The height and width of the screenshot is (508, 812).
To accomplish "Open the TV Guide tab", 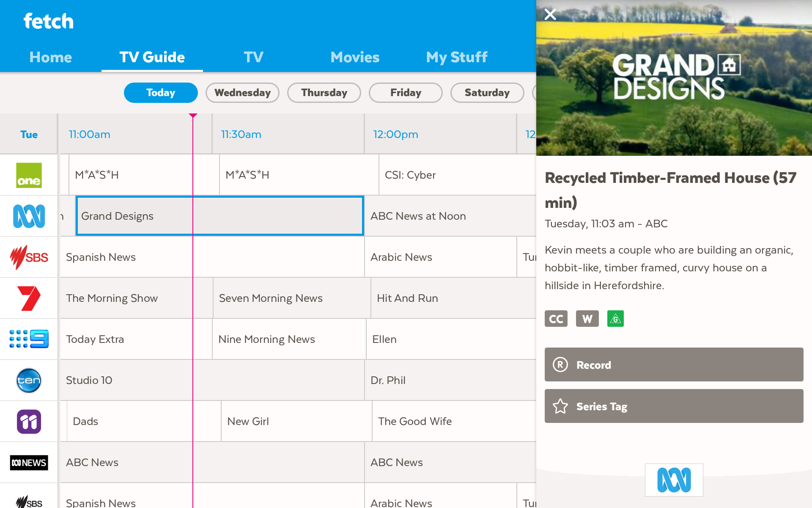I will (x=152, y=57).
